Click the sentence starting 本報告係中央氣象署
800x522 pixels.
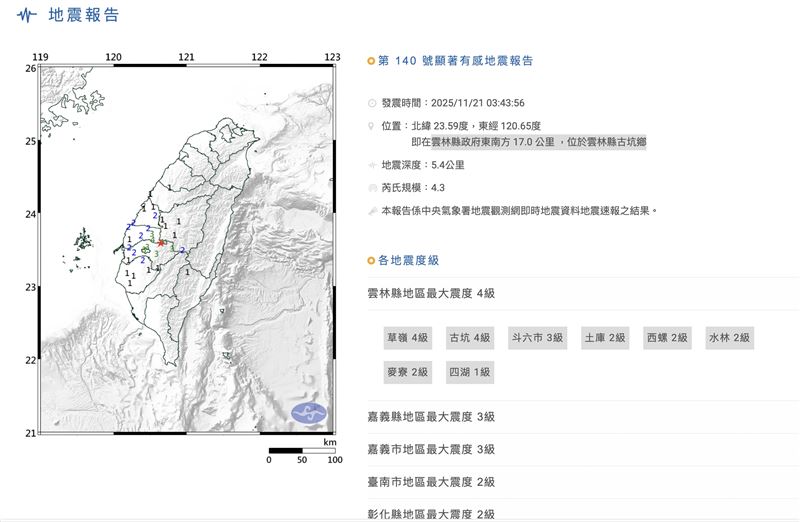click(519, 211)
